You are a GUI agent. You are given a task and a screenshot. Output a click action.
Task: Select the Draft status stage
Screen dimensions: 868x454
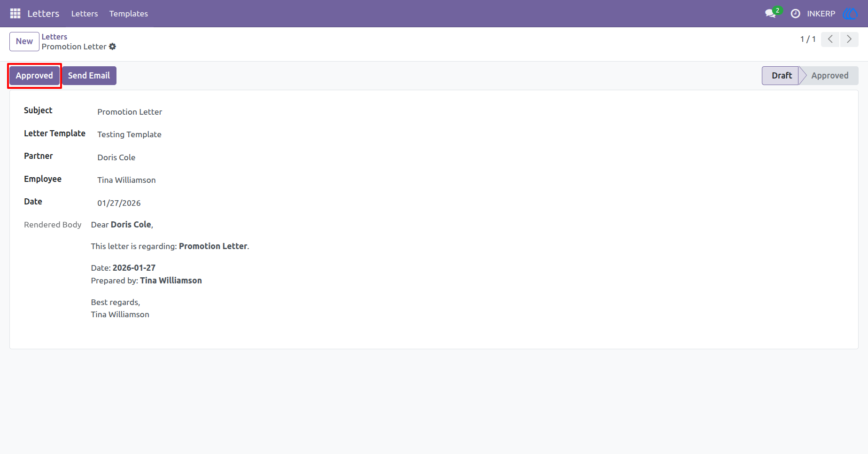(781, 76)
